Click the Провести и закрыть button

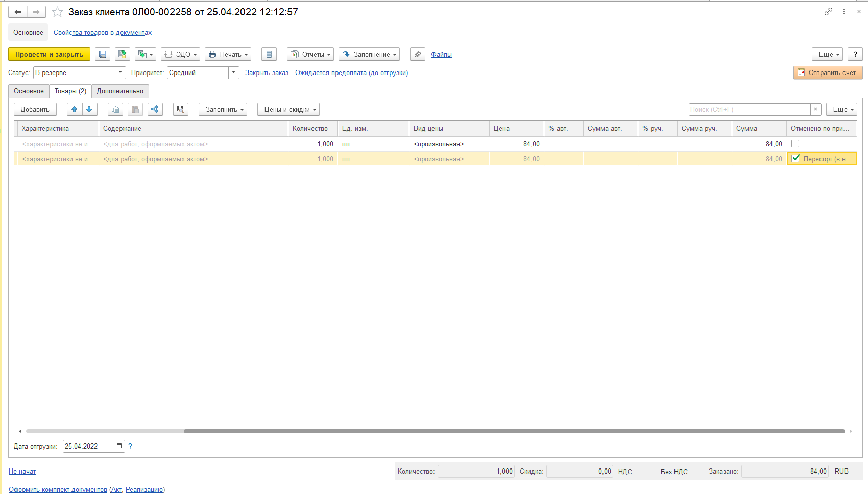(x=49, y=55)
